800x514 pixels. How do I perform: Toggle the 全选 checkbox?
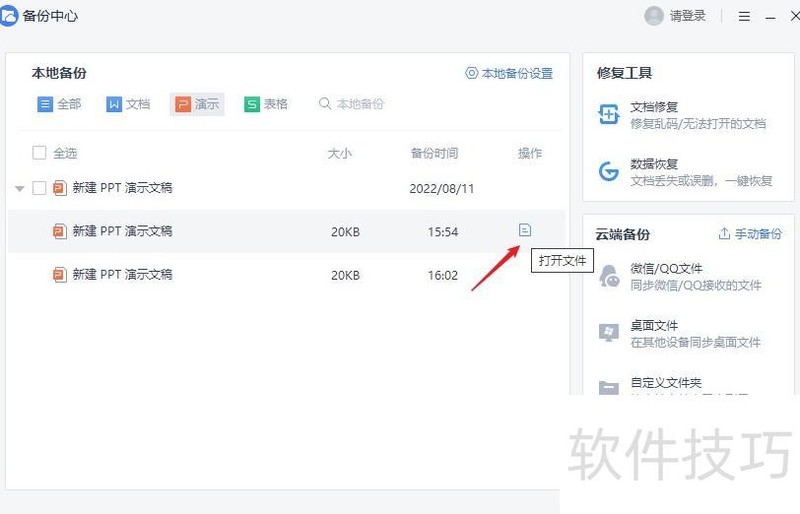(39, 153)
